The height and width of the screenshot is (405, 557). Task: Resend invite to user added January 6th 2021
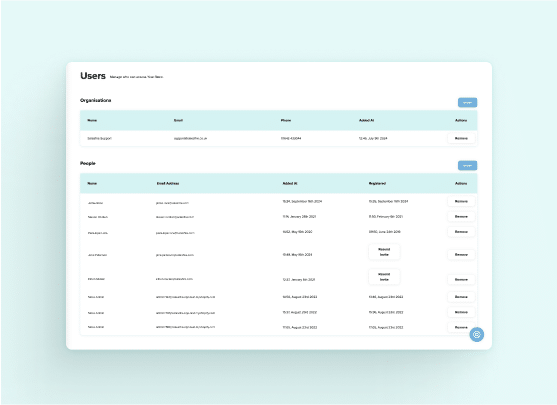384,277
